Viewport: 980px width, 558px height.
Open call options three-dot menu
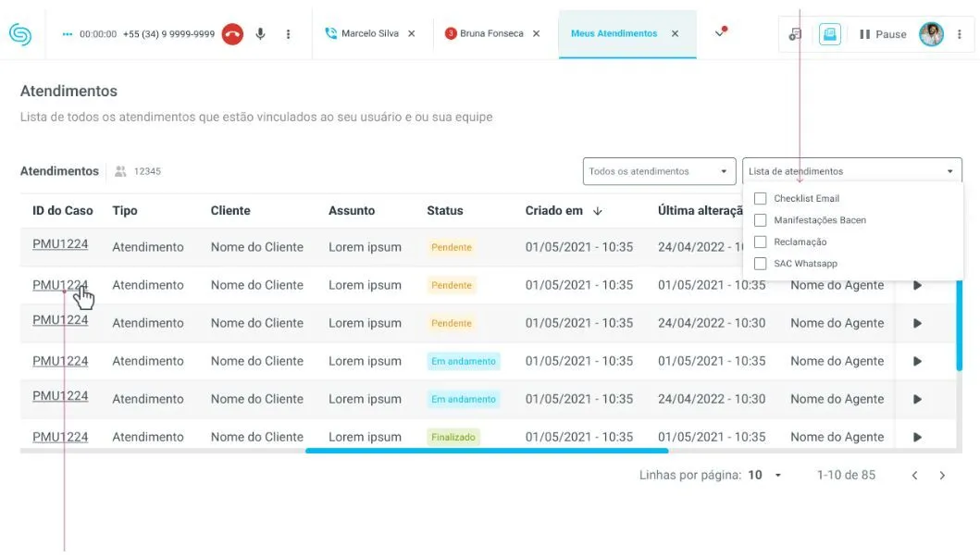tap(288, 34)
